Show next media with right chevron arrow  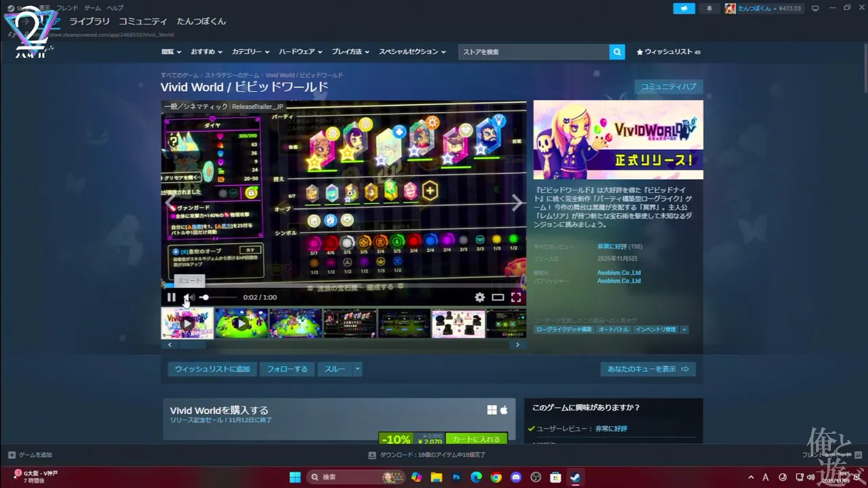517,203
